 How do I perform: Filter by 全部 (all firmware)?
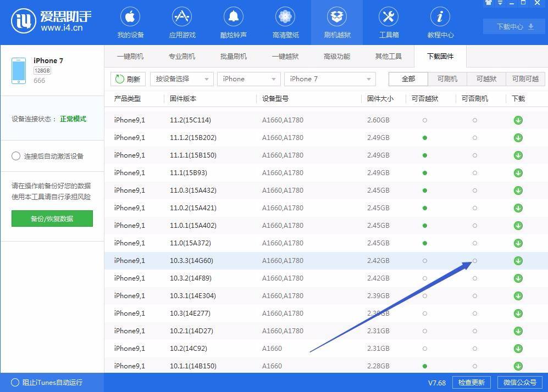(408, 79)
